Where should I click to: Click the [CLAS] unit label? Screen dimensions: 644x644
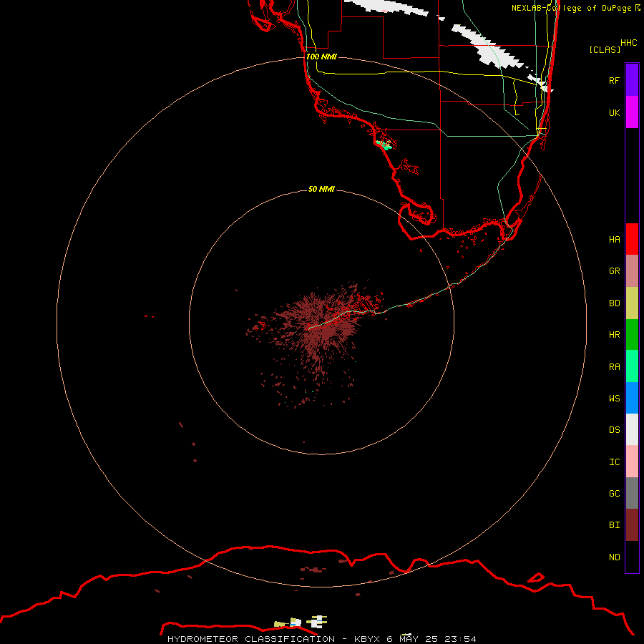click(x=605, y=49)
